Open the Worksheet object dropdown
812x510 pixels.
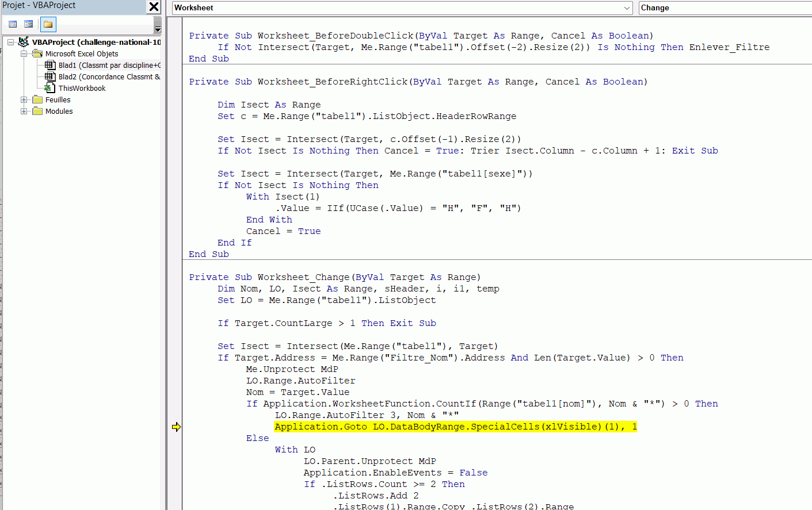point(627,8)
